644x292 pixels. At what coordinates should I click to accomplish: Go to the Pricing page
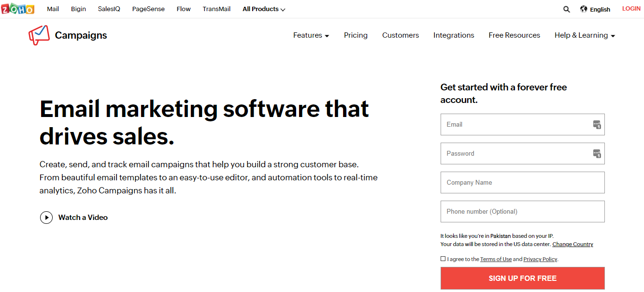point(356,35)
